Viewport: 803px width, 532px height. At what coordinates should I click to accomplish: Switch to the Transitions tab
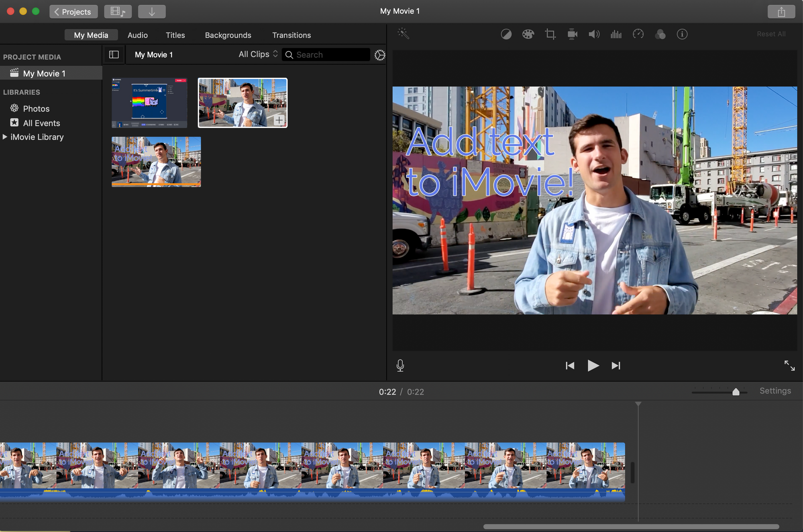coord(291,35)
